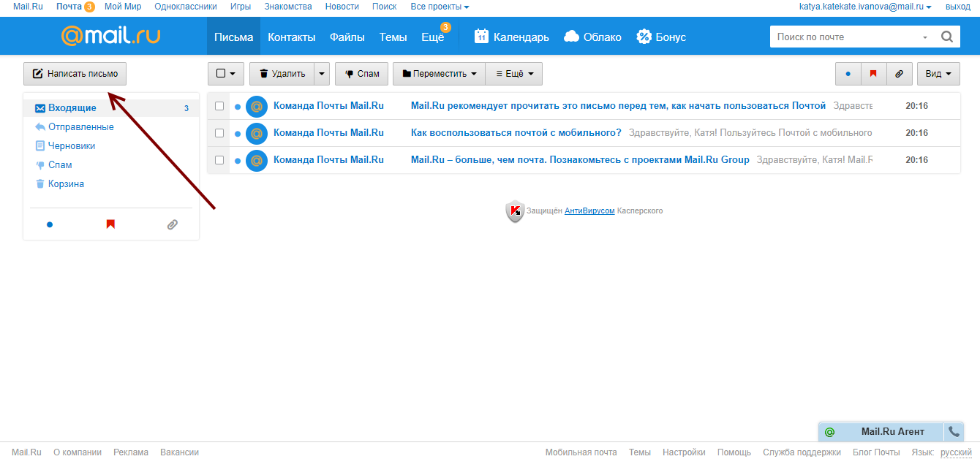Click sender avatar of 'Как воспользоваться почтой' email

click(257, 134)
